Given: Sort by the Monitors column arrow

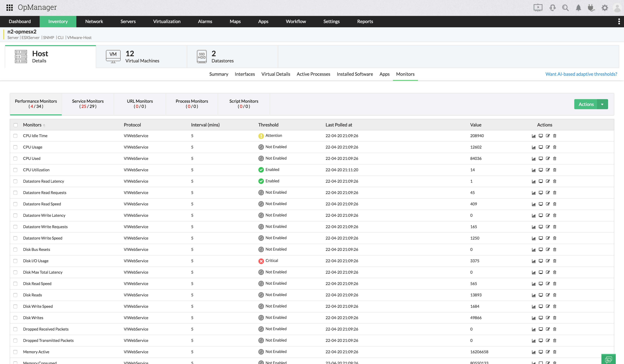Looking at the screenshot, I should (44, 125).
